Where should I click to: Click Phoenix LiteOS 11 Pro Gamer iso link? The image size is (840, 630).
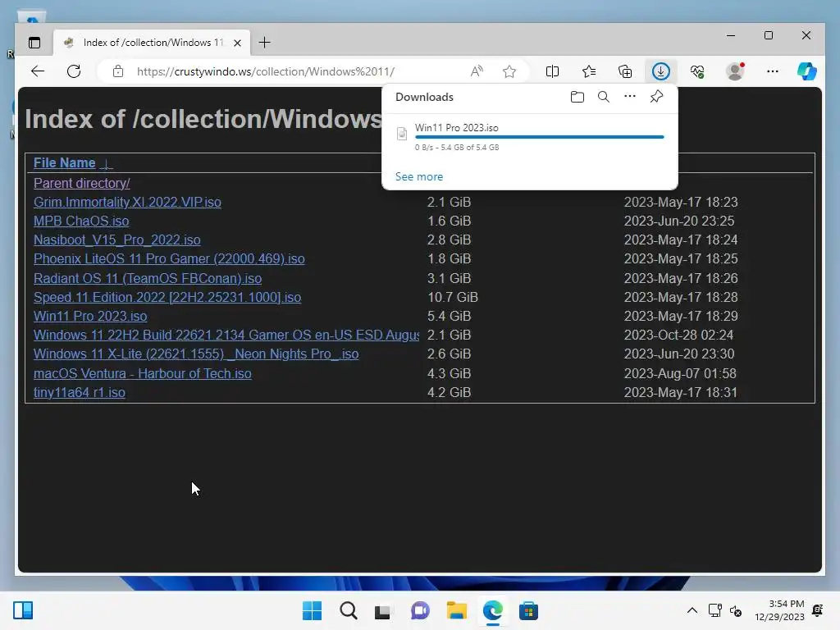(169, 258)
